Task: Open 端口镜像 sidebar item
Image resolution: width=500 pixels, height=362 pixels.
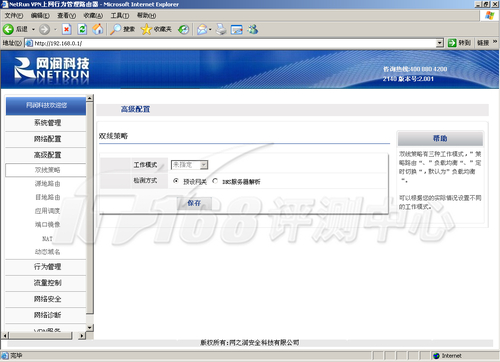Action: pos(47,225)
